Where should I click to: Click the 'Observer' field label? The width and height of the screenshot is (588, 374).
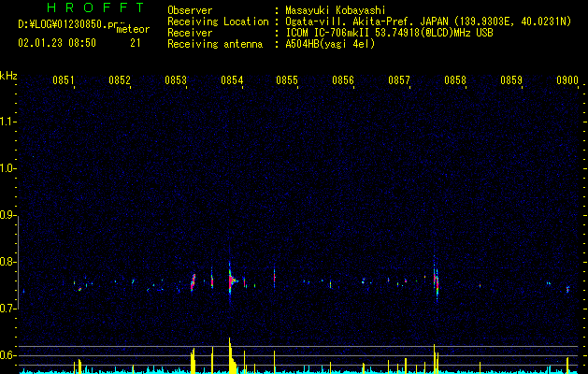190,10
